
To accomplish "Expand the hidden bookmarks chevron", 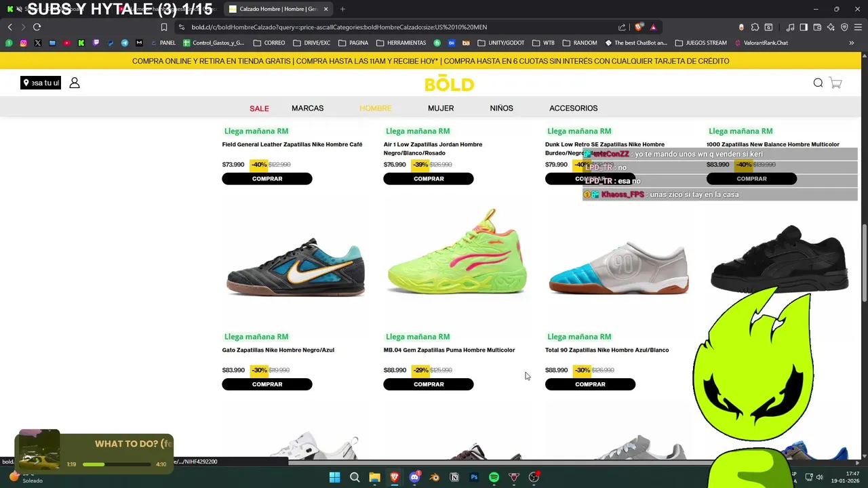I will [x=852, y=43].
